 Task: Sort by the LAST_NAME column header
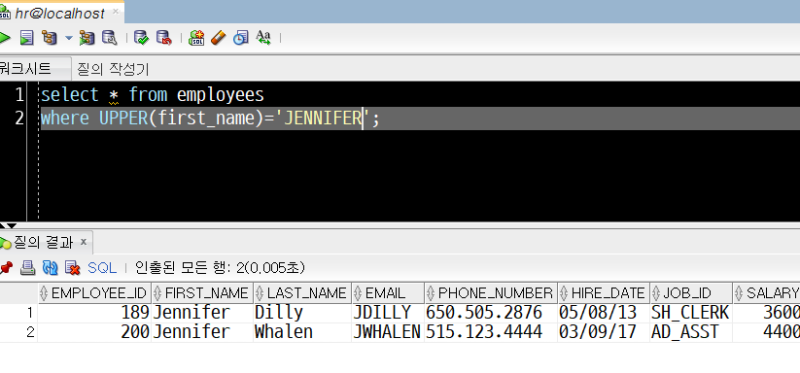302,293
